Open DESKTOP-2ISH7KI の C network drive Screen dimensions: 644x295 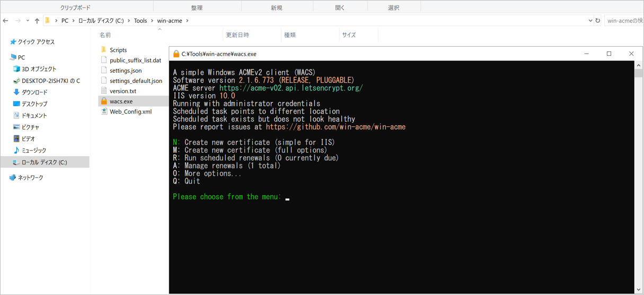click(51, 81)
